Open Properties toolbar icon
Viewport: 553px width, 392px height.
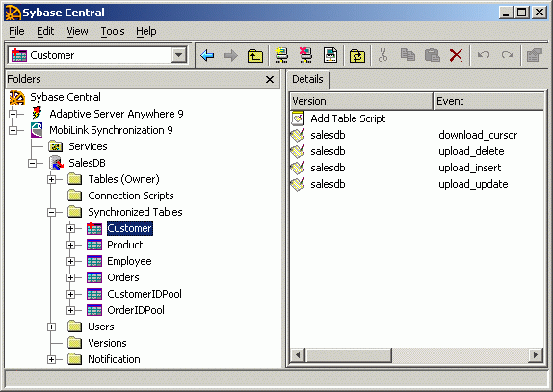click(x=534, y=55)
